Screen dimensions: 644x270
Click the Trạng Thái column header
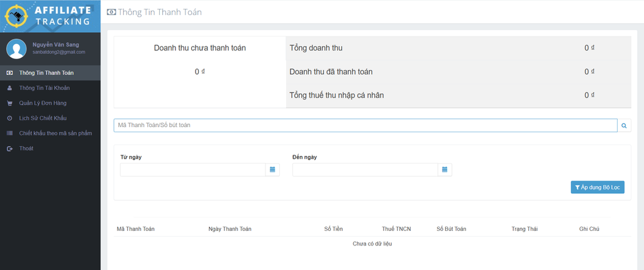point(525,229)
